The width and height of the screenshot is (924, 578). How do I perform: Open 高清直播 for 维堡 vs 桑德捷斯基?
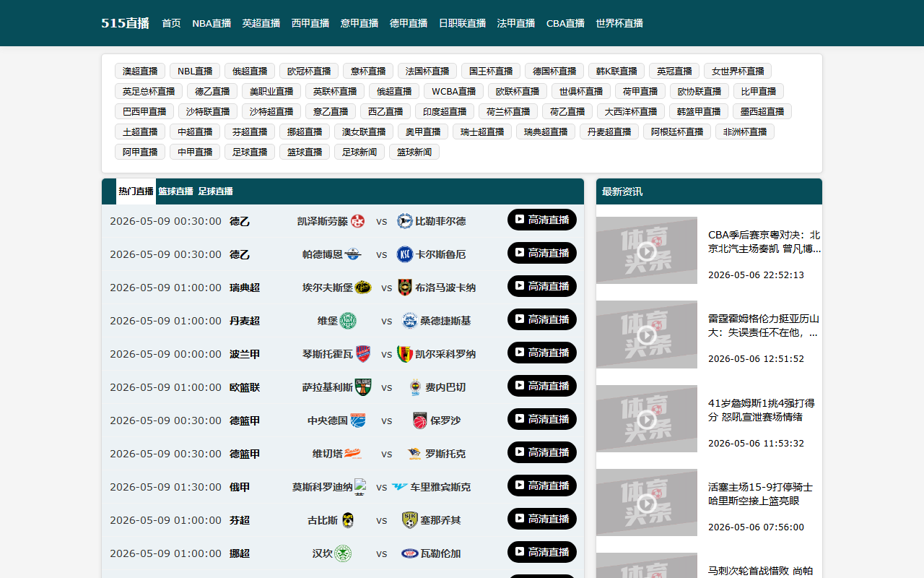[542, 319]
